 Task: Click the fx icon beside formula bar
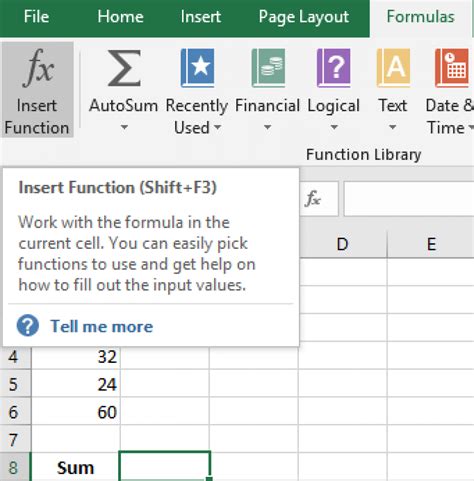click(x=313, y=199)
